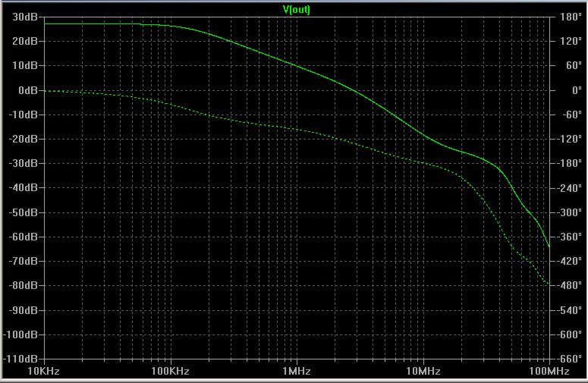Click the V(out) trace label

pyautogui.click(x=296, y=9)
